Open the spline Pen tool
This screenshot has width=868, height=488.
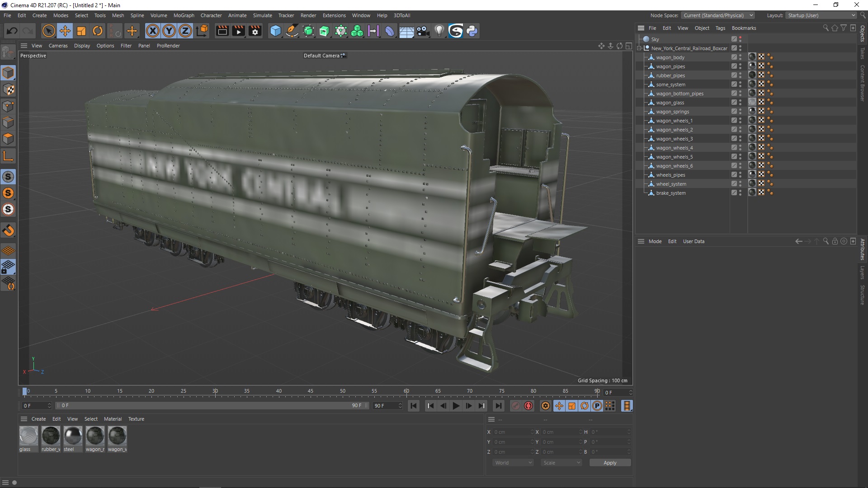tap(292, 31)
